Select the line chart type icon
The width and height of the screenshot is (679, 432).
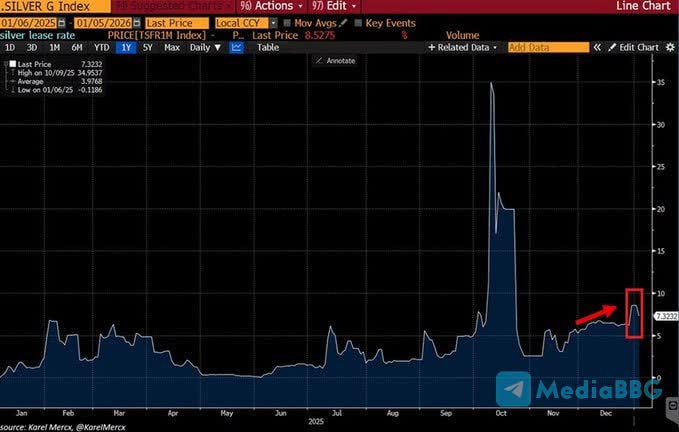pyautogui.click(x=236, y=47)
